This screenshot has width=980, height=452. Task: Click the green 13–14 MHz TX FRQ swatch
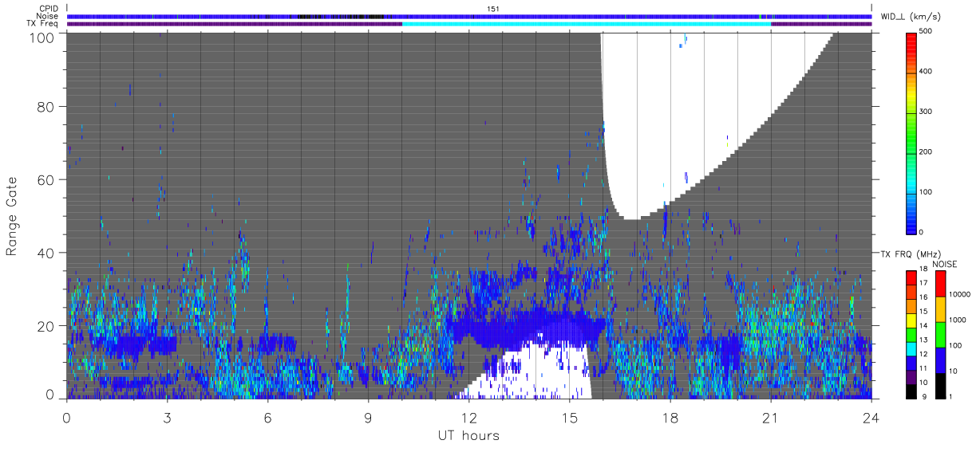coord(911,333)
